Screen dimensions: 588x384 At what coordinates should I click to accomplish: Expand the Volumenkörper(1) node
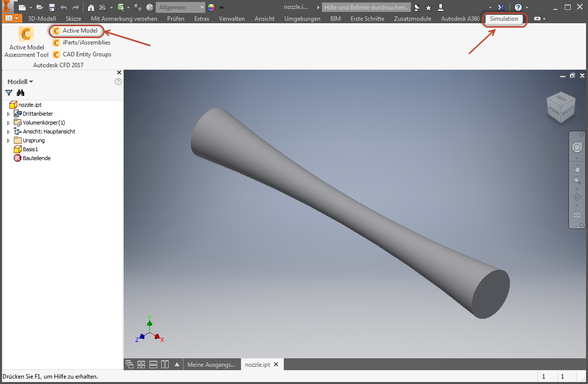[x=8, y=123]
